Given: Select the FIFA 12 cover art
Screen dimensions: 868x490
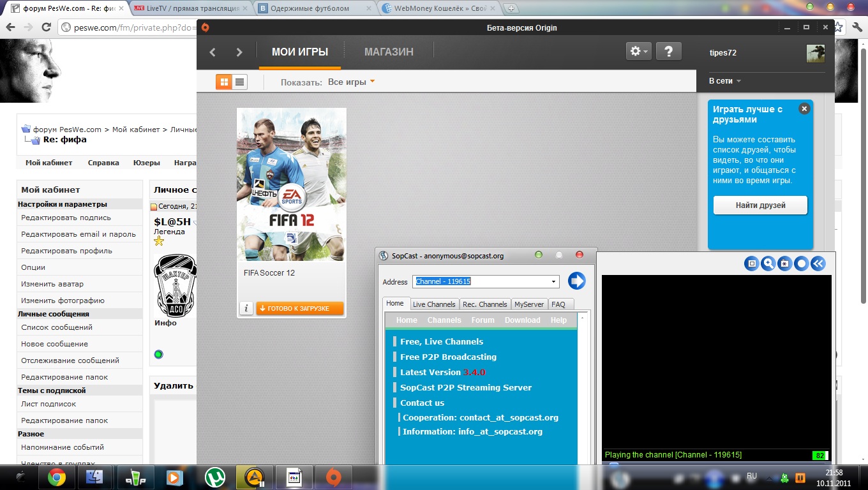Looking at the screenshot, I should 292,184.
